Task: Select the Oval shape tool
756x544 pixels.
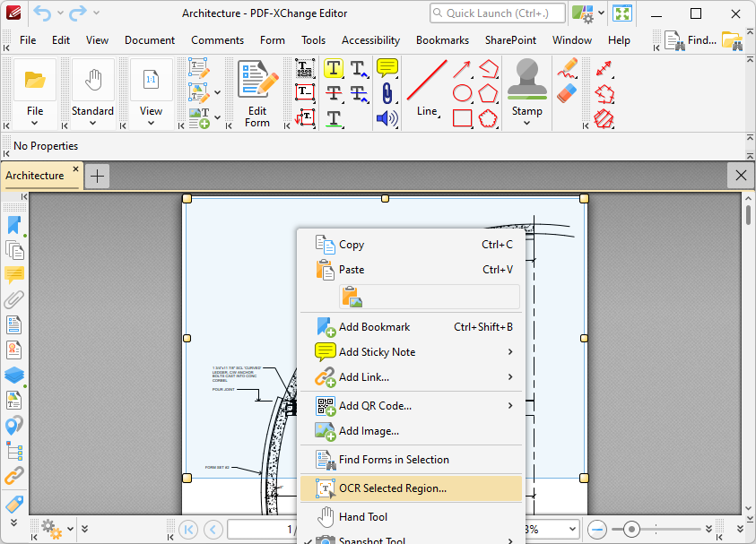Action: tap(462, 93)
